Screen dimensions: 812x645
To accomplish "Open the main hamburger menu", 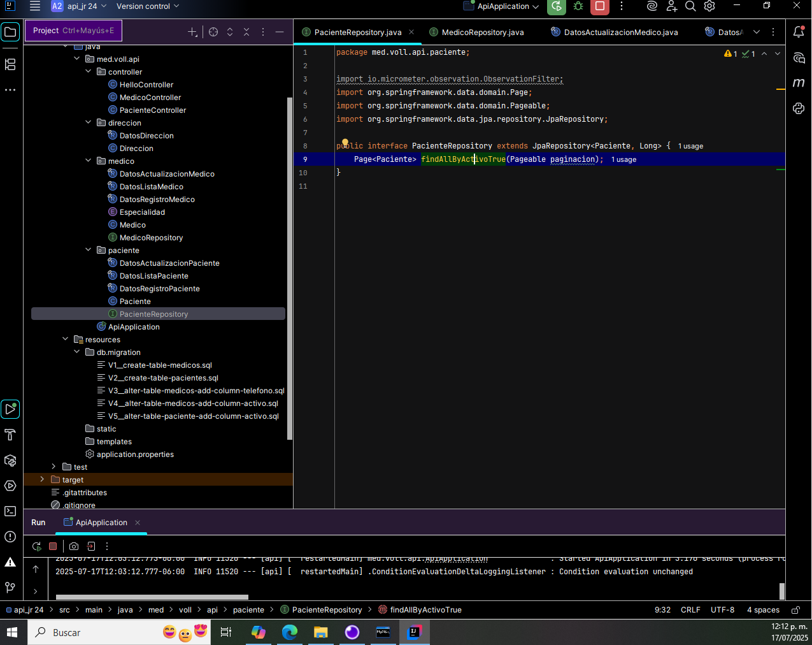I will [35, 6].
